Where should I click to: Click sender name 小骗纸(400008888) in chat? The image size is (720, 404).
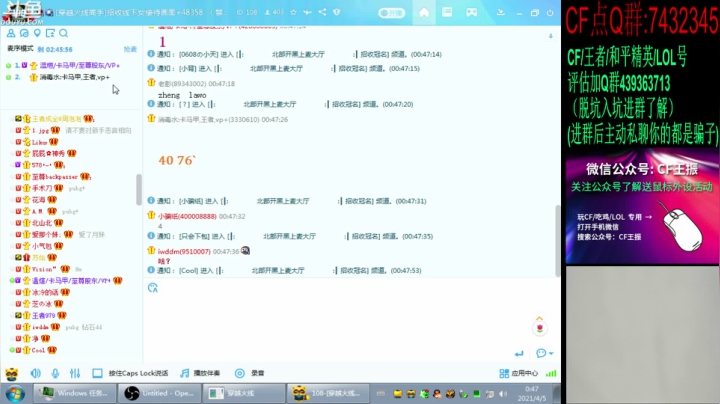click(x=187, y=216)
